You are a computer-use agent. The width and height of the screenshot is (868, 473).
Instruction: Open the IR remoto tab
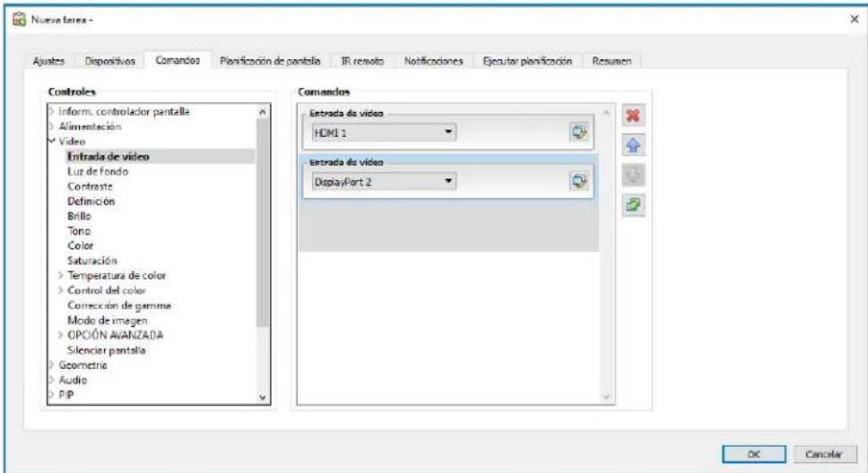[x=362, y=61]
